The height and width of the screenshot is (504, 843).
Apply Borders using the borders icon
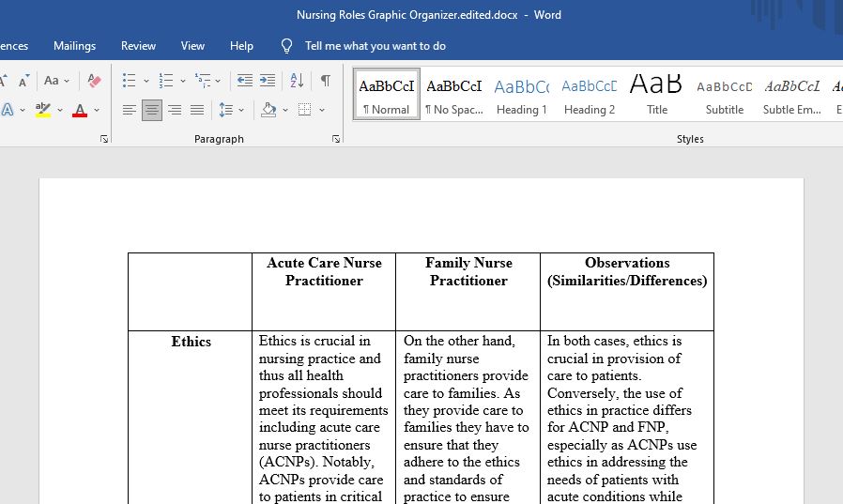coord(305,110)
